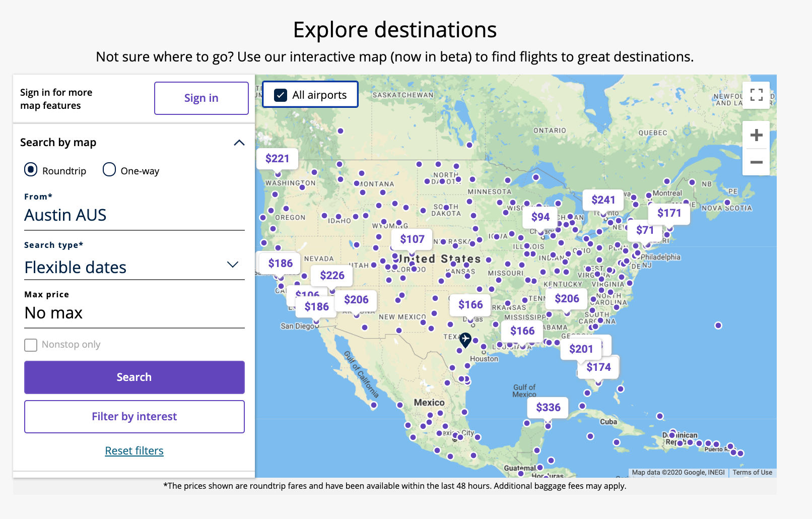Screen dimensions: 812x519
Task: Select the $336 fare marker near Cancun
Action: pyautogui.click(x=548, y=407)
